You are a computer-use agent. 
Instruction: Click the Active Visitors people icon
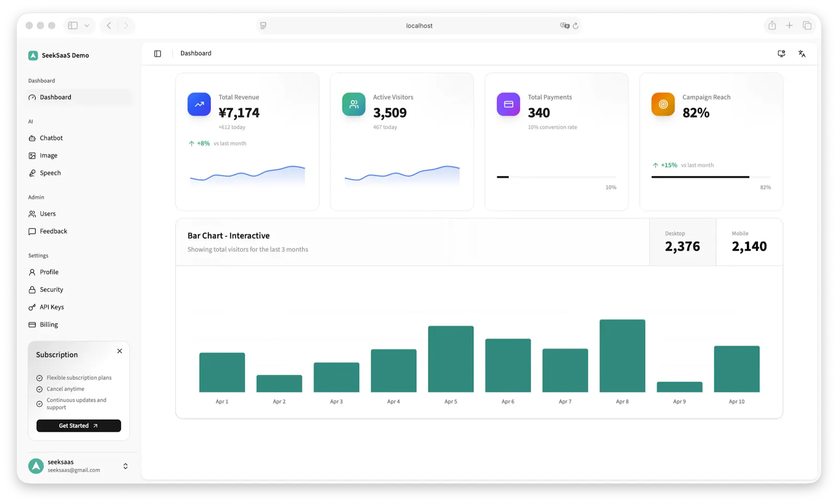pyautogui.click(x=354, y=104)
